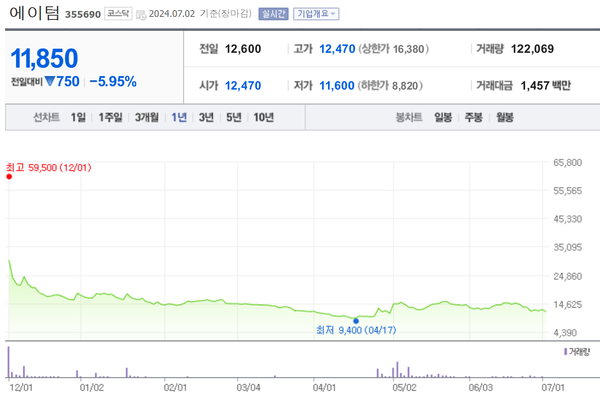Viewport: 600px width, 396px height.
Task: Click the red 최고 59,500 marker dot
Action: coord(9,176)
